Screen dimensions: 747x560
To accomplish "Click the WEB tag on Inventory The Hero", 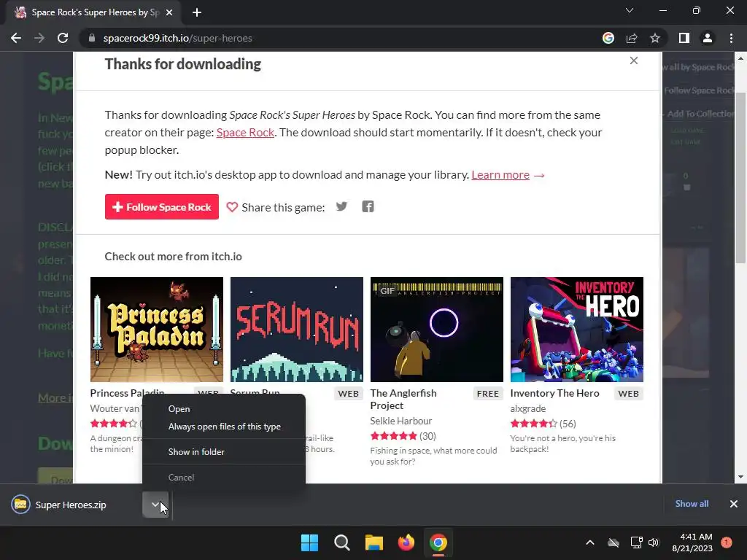I will click(628, 394).
